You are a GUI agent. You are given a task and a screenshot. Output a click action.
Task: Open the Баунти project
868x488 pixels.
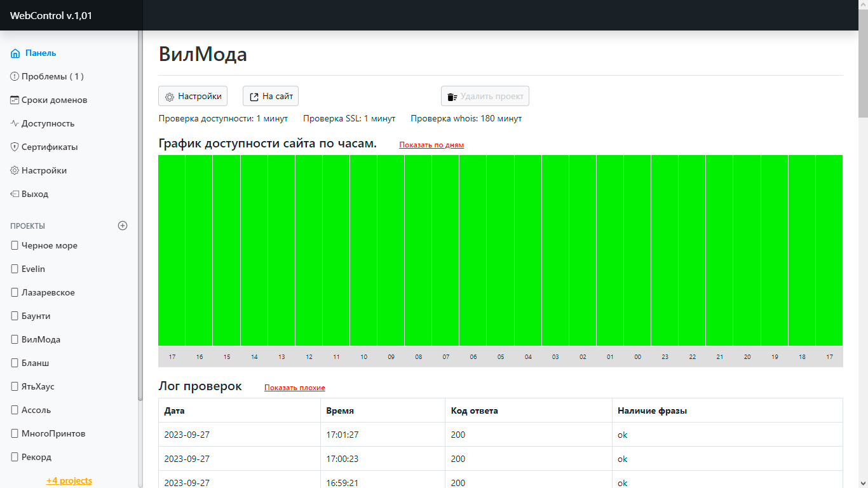(x=36, y=316)
